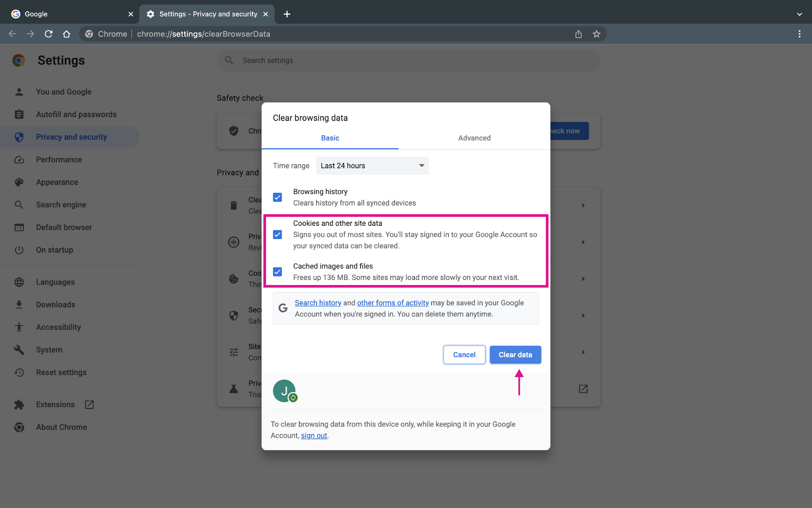The height and width of the screenshot is (508, 812).
Task: Expand the Site settings row arrow
Action: coord(583,352)
